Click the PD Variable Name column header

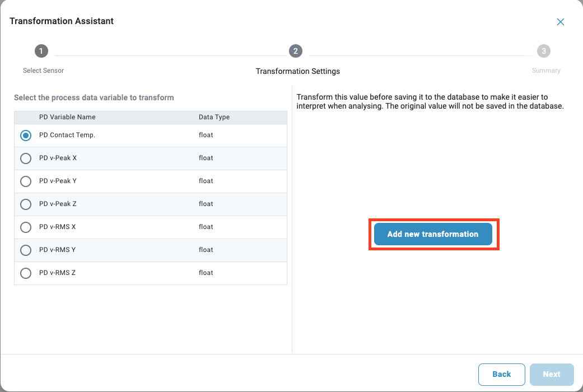tap(67, 117)
